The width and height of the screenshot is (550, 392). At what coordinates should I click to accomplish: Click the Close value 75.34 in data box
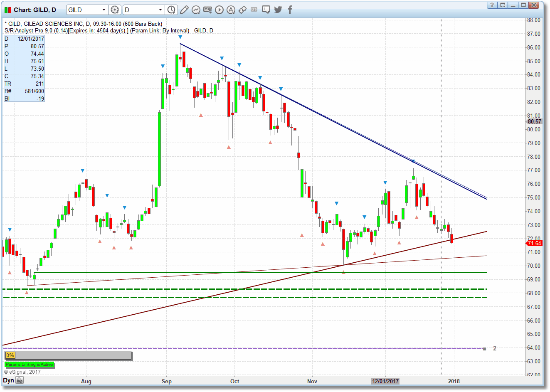(x=37, y=76)
